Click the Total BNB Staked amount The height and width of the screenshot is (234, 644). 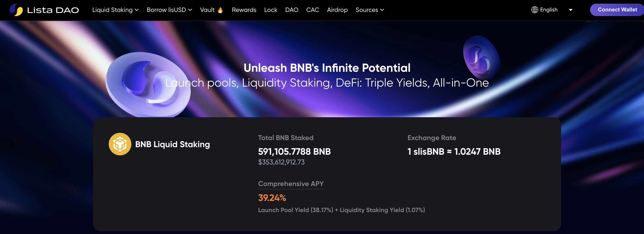pyautogui.click(x=294, y=152)
